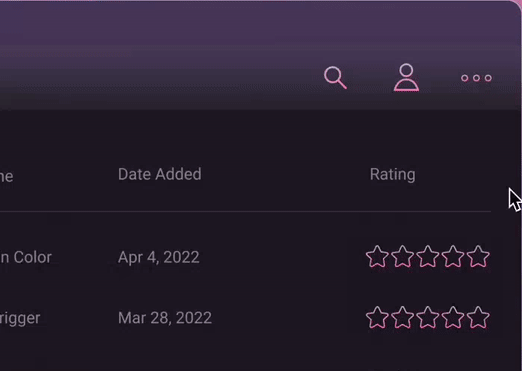
Task: Rate Apr 4, 2022 item four stars
Action: (453, 257)
